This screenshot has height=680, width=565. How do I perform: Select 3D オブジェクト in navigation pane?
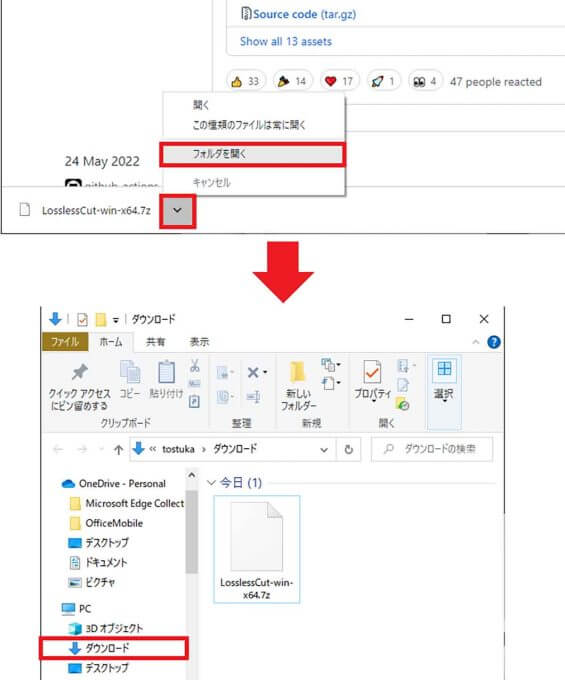[114, 628]
